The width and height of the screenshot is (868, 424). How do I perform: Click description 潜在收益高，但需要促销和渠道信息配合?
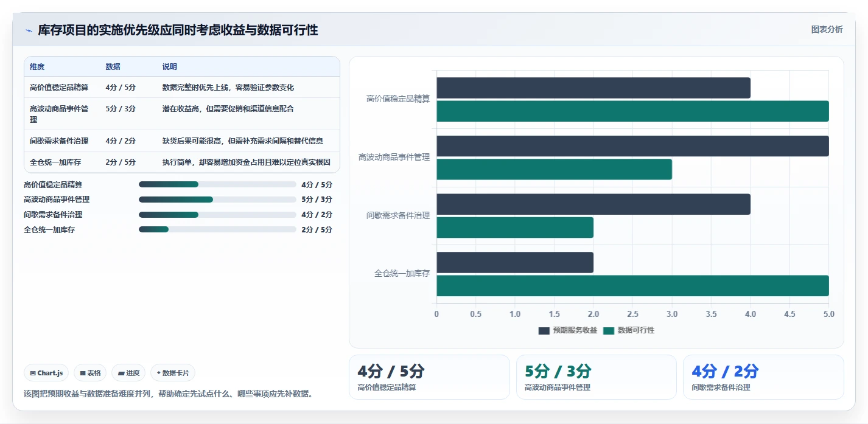click(228, 109)
